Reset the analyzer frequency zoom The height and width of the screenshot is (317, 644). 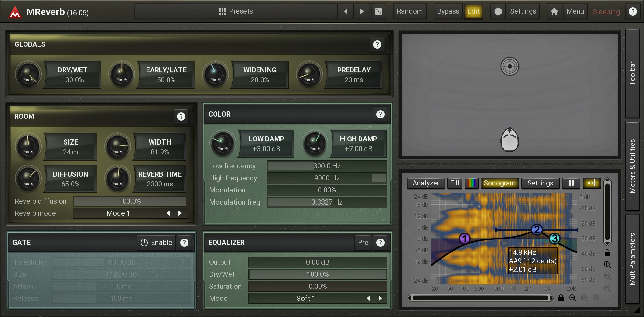pos(596,298)
